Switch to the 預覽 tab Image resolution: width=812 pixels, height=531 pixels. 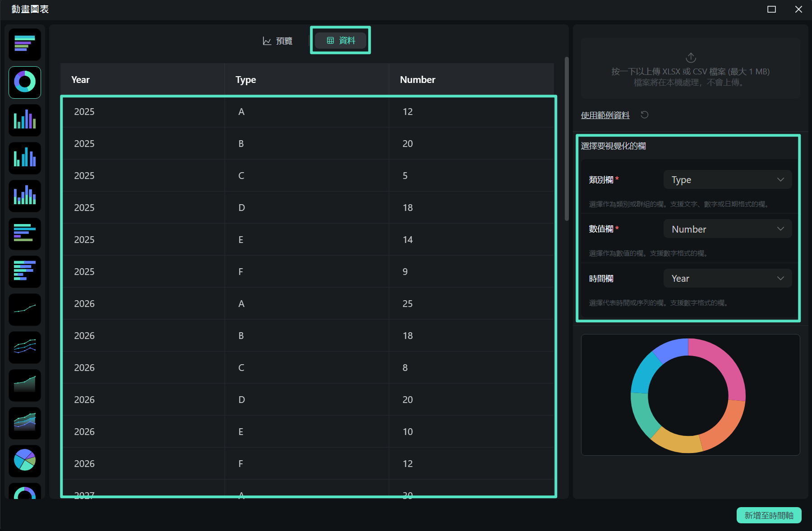coord(278,41)
